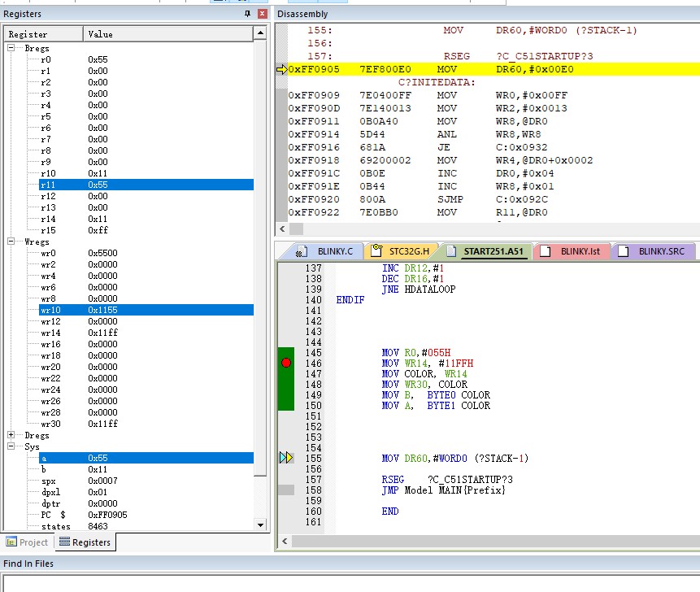Select the spx register row
700x592 pixels.
tap(48, 481)
